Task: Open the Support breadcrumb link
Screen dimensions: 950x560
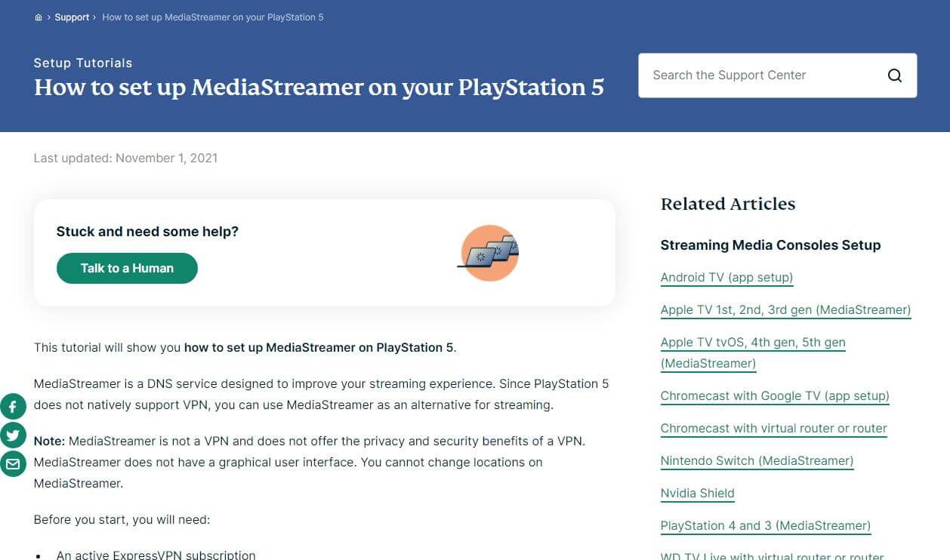Action: coord(72,17)
